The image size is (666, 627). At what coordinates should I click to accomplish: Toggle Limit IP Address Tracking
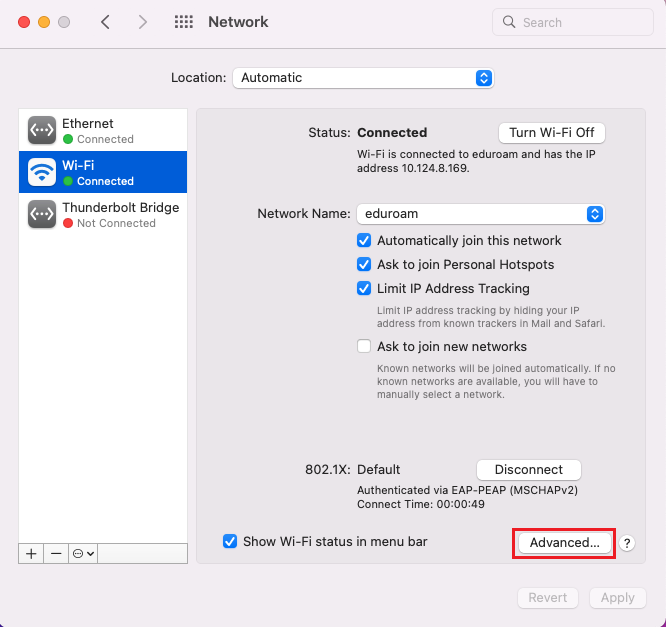point(364,288)
